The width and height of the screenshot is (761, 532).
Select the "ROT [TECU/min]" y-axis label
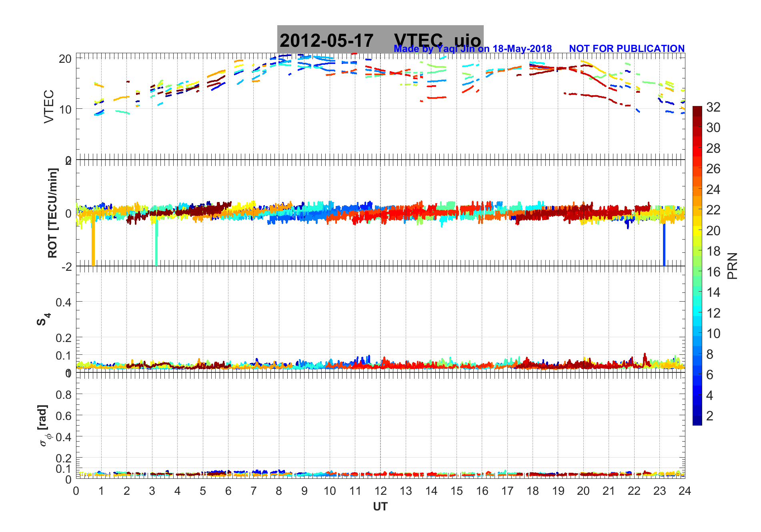[52, 213]
